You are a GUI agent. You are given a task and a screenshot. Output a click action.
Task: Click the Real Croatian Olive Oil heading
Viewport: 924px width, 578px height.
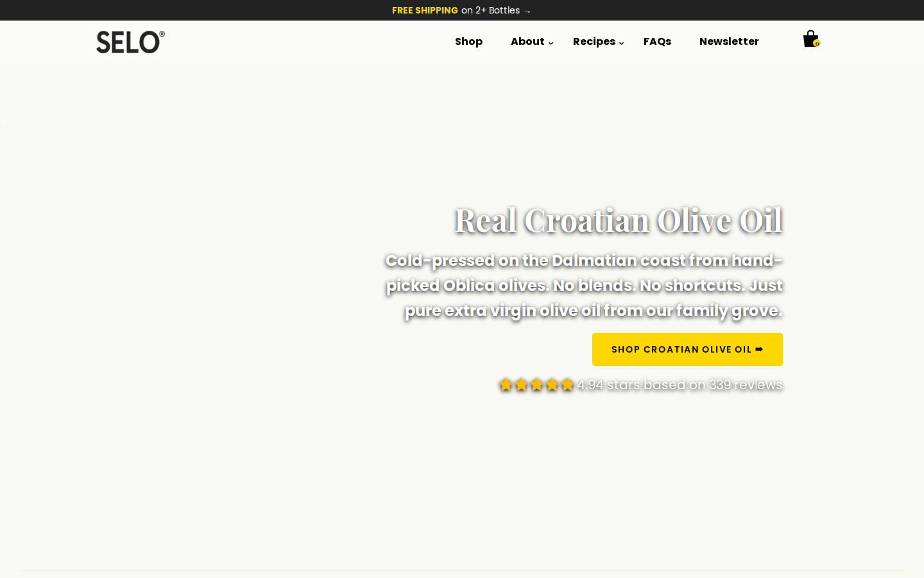tap(619, 220)
